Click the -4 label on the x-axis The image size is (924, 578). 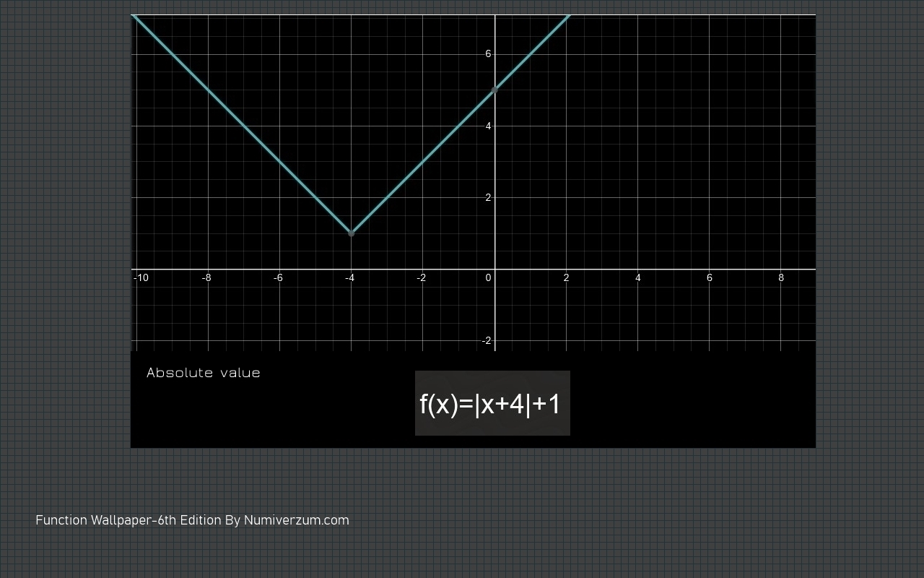coord(349,278)
